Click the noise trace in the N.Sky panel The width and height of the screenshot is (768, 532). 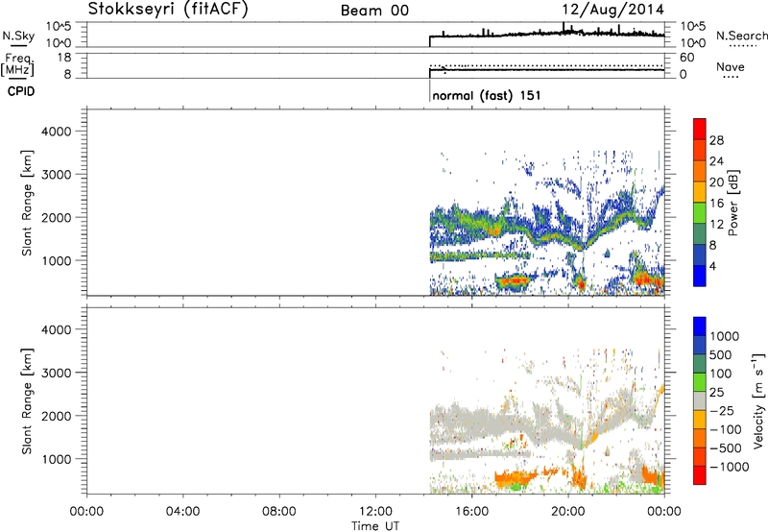(546, 34)
